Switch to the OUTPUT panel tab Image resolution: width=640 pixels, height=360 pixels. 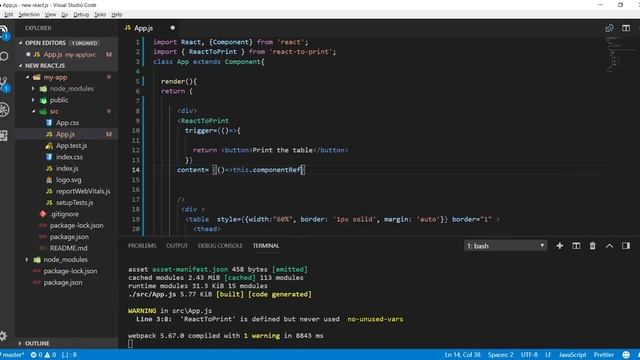(177, 246)
